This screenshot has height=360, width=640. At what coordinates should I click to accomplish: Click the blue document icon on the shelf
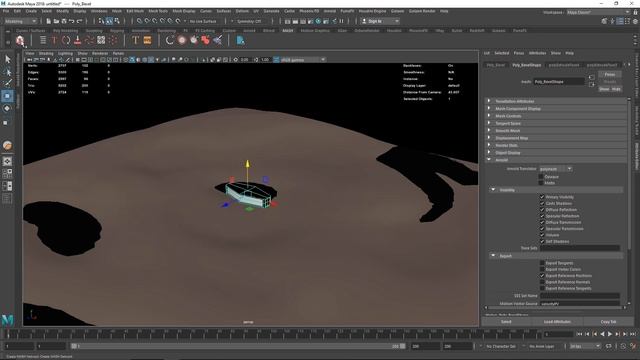(x=240, y=40)
